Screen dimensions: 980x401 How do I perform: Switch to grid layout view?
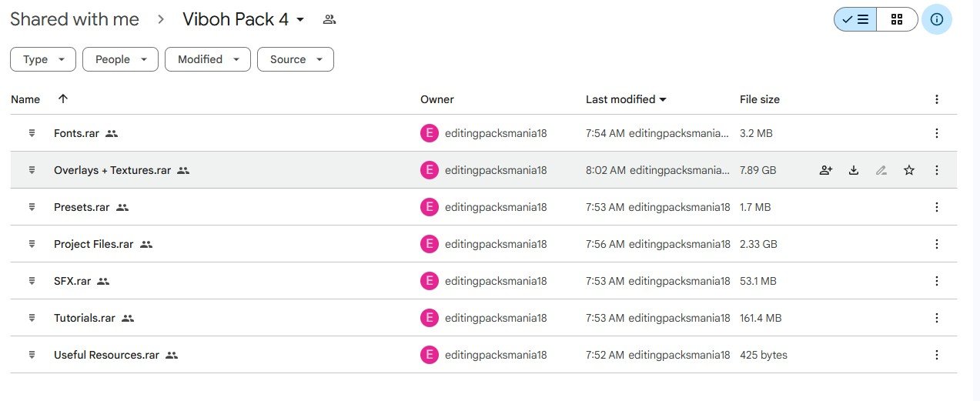pyautogui.click(x=897, y=20)
